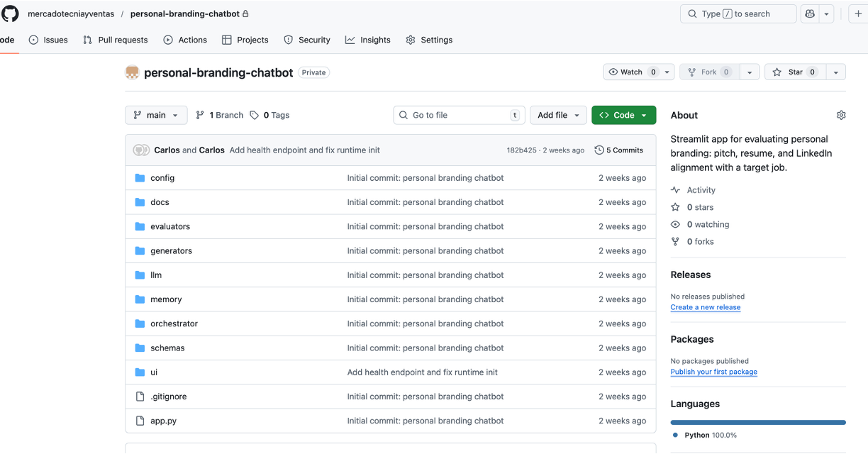Viewport: 868px width, 454px height.
Task: Open the Insights tab
Action: coord(368,40)
